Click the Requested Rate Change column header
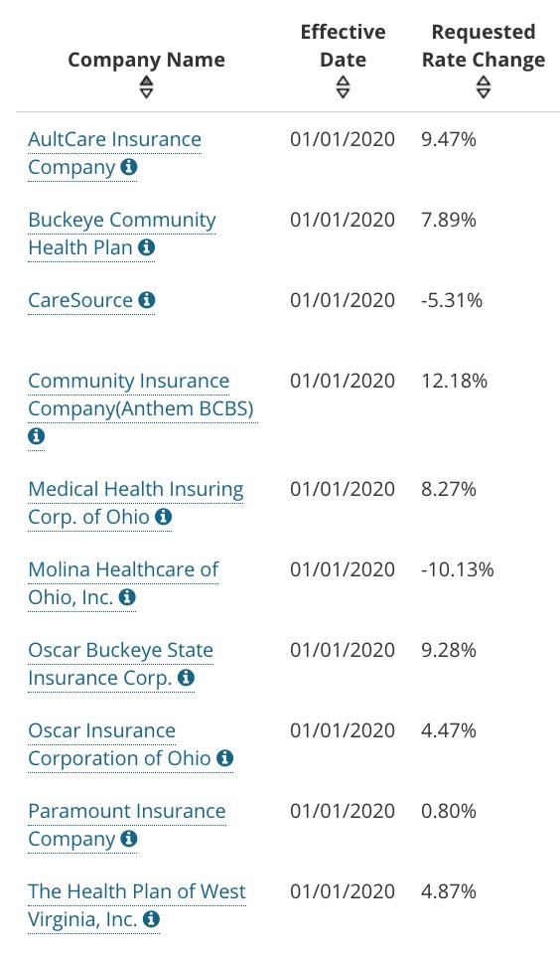The height and width of the screenshot is (953, 560). pos(484,46)
